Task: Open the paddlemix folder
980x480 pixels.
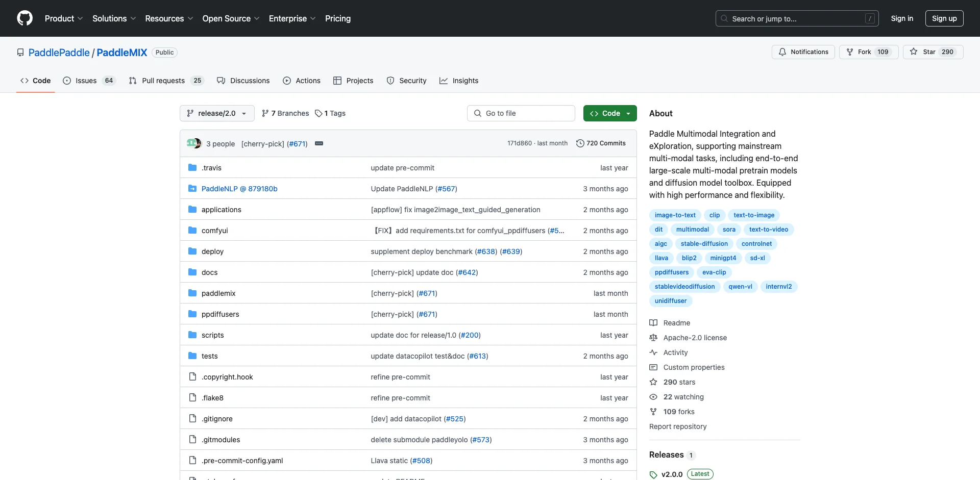Action: (218, 293)
